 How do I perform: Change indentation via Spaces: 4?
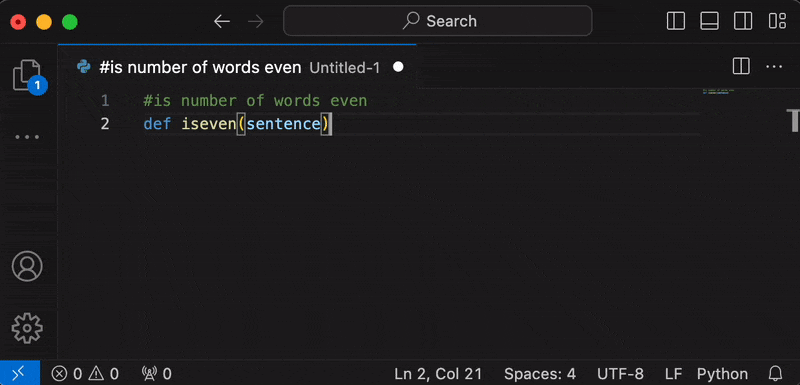[540, 374]
